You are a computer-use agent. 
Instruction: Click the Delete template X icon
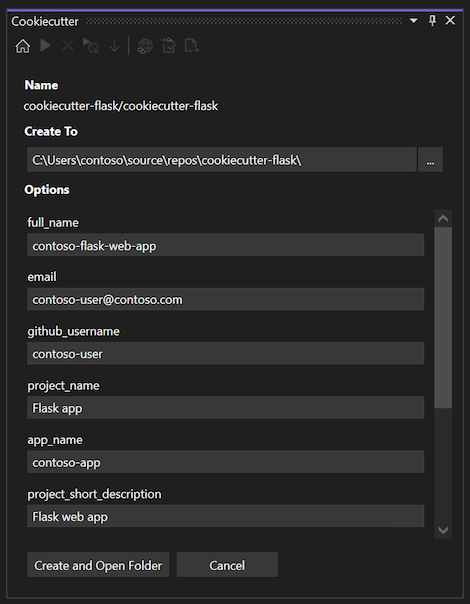(x=68, y=46)
